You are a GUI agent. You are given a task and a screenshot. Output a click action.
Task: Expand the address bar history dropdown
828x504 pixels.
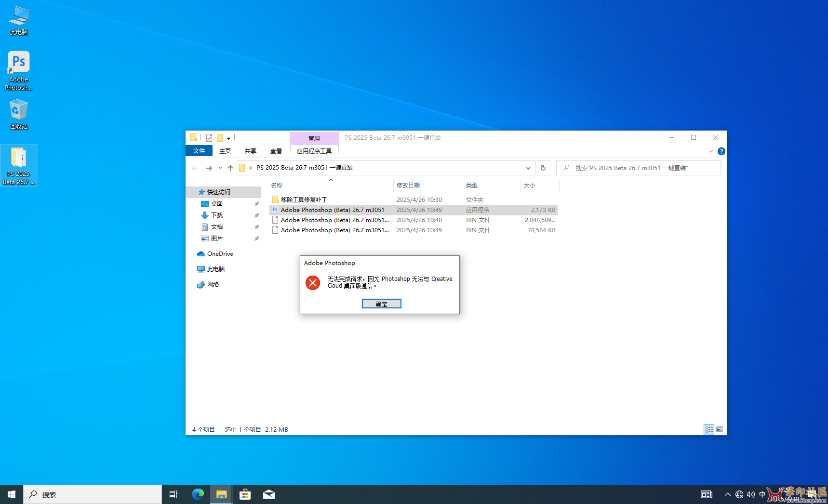pos(528,168)
